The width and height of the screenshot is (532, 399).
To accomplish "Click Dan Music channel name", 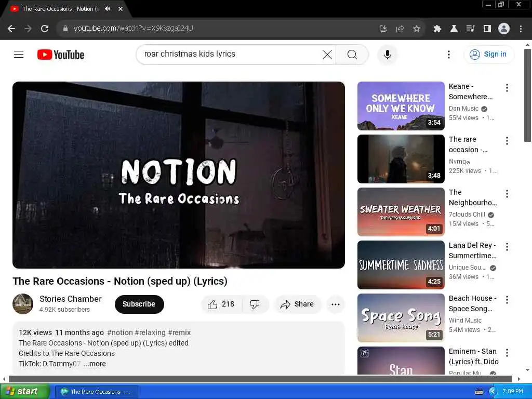I will (x=463, y=109).
